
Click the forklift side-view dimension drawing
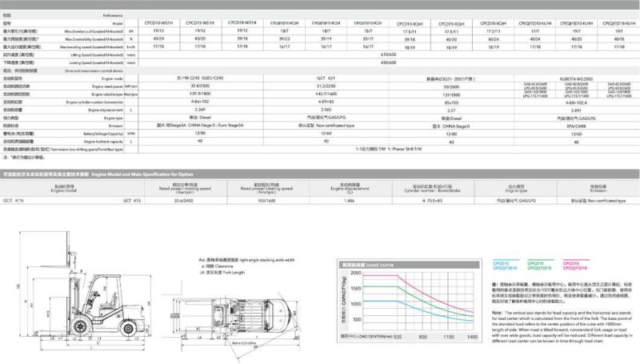click(85, 290)
